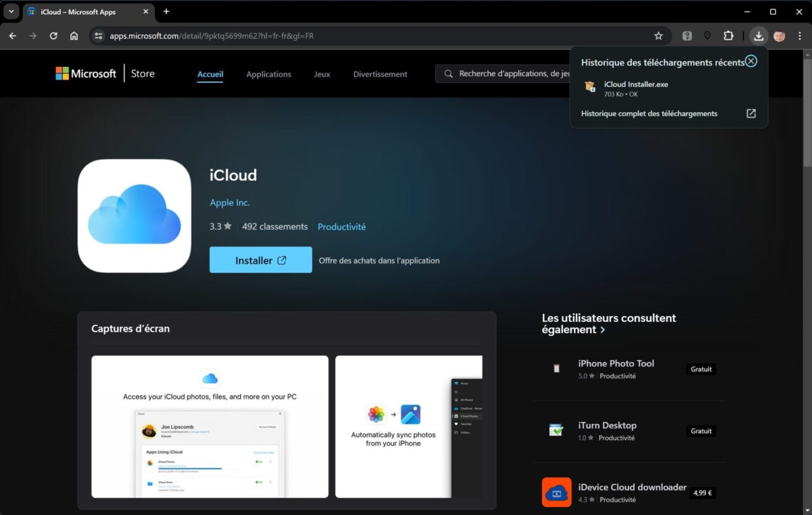Select the Applications tab
The height and width of the screenshot is (515, 812).
[x=269, y=74]
